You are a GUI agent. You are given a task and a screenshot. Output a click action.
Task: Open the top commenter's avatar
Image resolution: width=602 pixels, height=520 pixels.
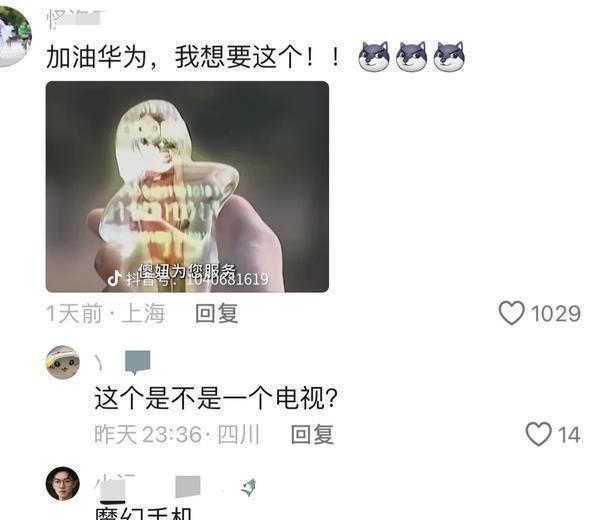click(14, 37)
